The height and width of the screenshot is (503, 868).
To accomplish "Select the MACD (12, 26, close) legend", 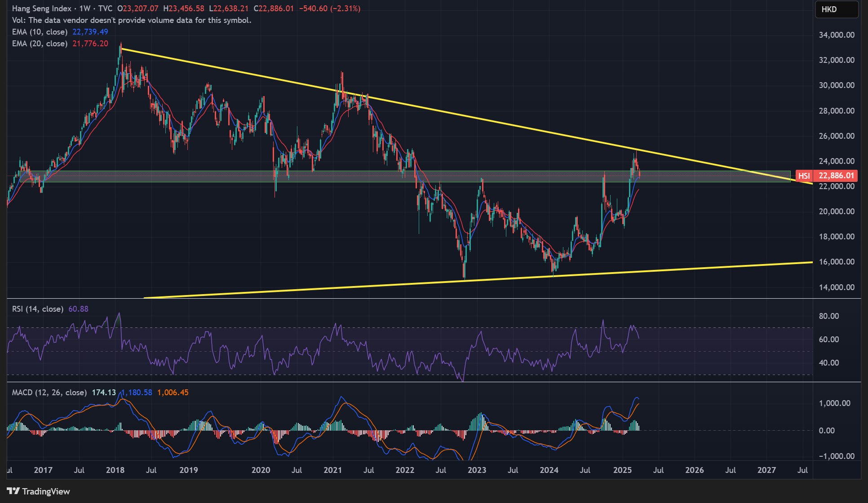I will (49, 393).
